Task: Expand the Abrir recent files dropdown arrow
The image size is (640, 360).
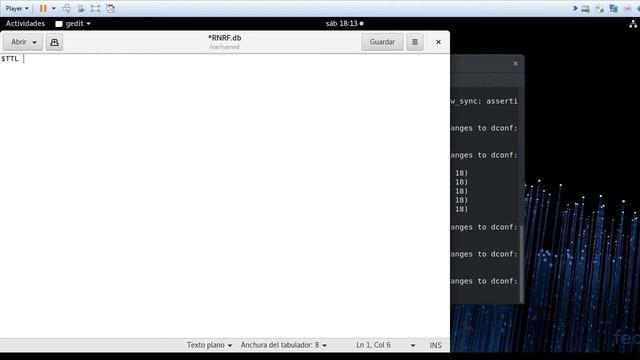Action: point(35,42)
